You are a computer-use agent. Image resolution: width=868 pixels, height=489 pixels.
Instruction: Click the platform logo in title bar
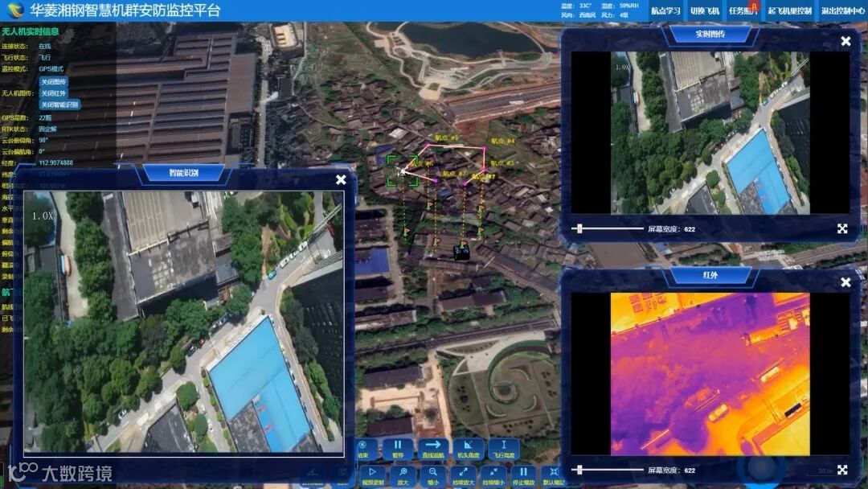tap(15, 10)
